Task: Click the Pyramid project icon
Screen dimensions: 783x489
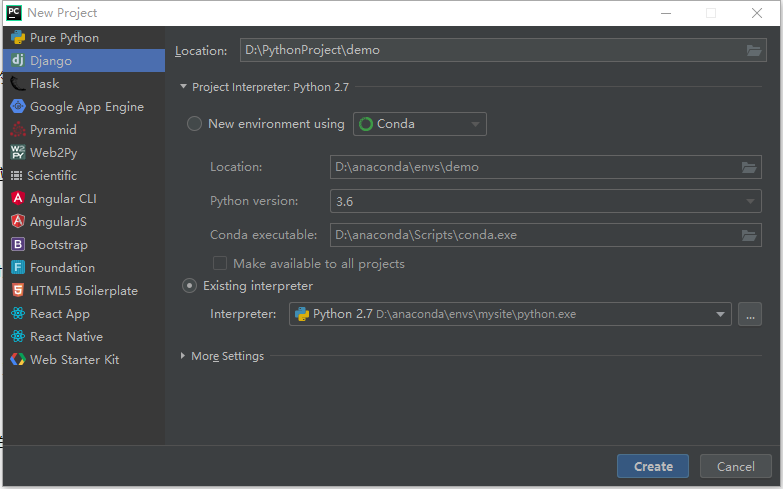Action: click(18, 129)
